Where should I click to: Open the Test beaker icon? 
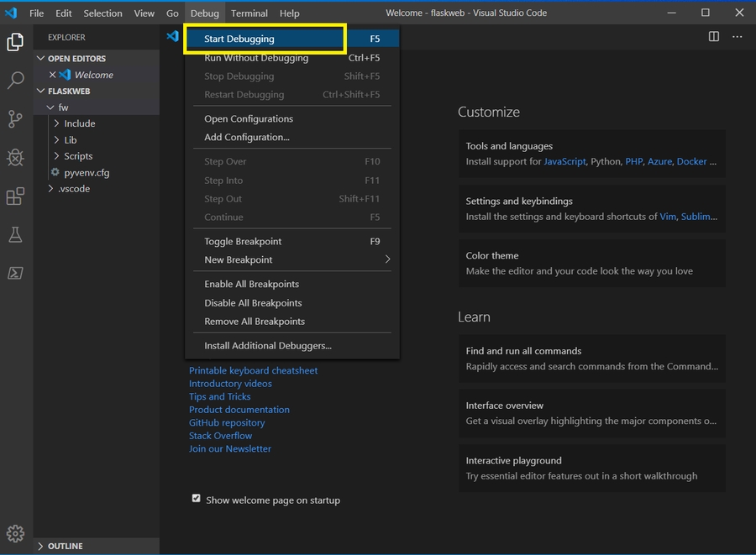point(15,235)
